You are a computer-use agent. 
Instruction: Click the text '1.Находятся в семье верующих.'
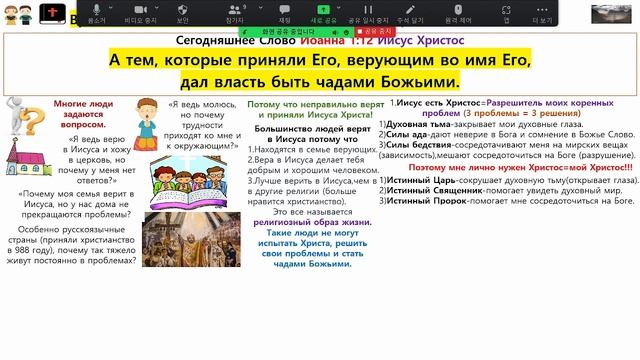pos(313,150)
